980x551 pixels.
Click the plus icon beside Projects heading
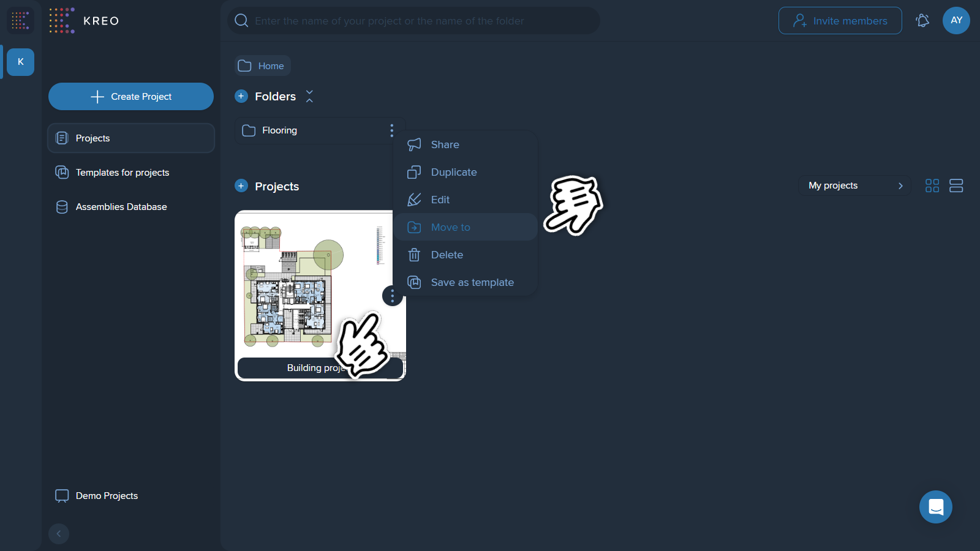pyautogui.click(x=241, y=186)
